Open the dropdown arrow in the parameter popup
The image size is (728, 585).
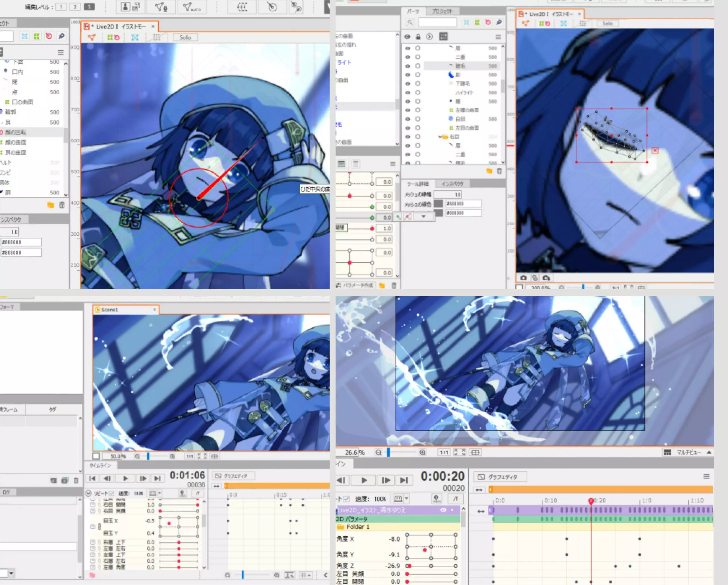pos(423,217)
